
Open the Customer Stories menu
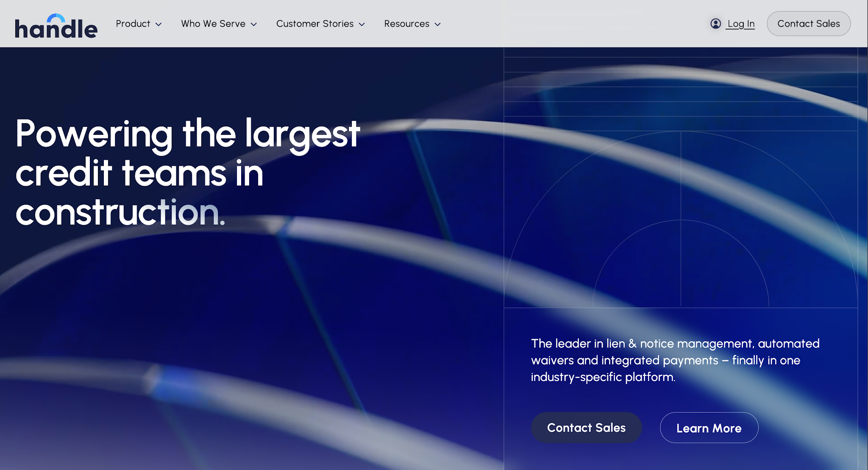point(320,24)
